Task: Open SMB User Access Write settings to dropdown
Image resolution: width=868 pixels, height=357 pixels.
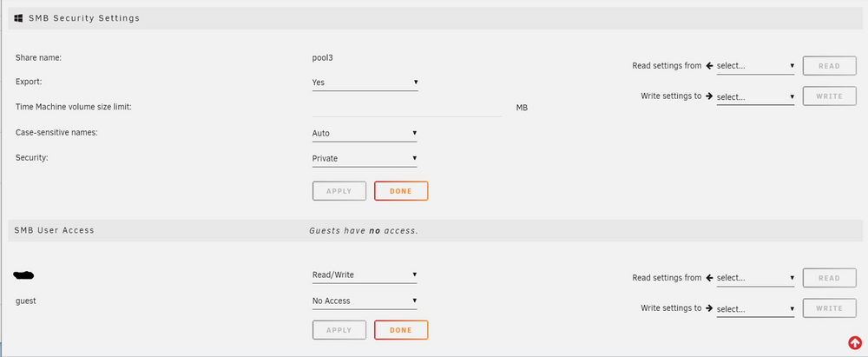Action: 756,309
